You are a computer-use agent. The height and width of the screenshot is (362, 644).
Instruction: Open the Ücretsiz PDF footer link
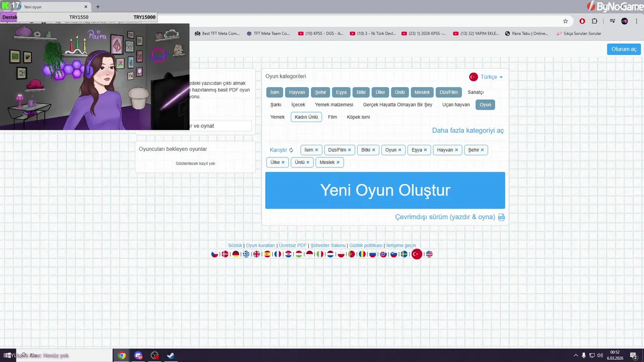click(x=292, y=245)
